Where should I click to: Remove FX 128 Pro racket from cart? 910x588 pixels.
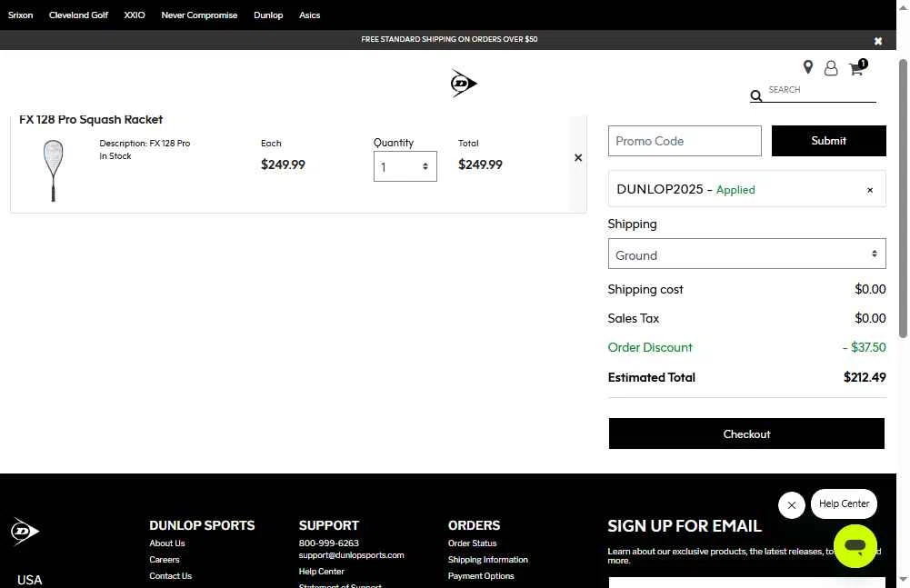(578, 158)
